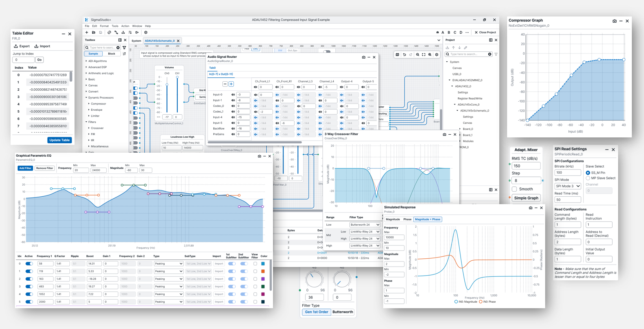Image resolution: width=644 pixels, height=329 pixels.
Task: Click the Go button in Table Editor
Action: [x=39, y=60]
